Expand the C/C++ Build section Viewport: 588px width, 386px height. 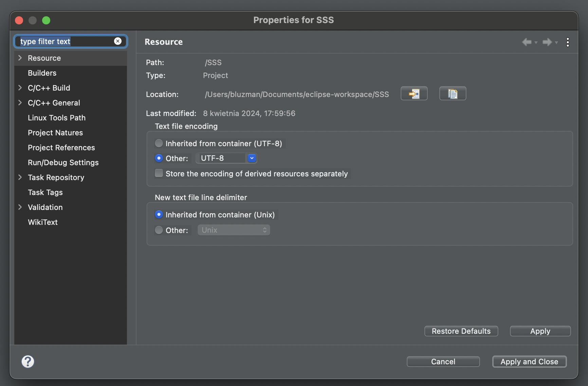pos(20,88)
